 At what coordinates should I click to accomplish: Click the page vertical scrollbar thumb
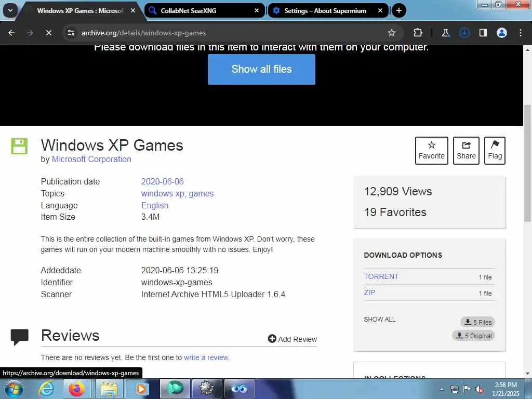pyautogui.click(x=528, y=163)
